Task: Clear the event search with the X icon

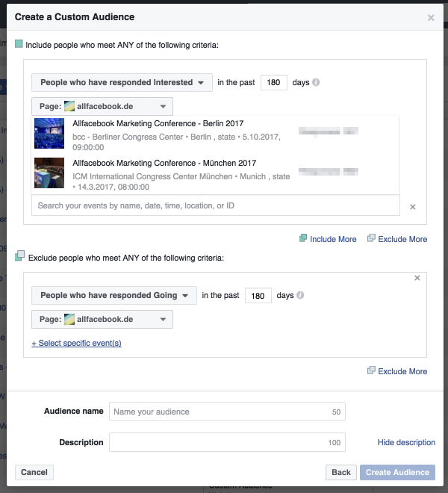Action: [x=412, y=207]
